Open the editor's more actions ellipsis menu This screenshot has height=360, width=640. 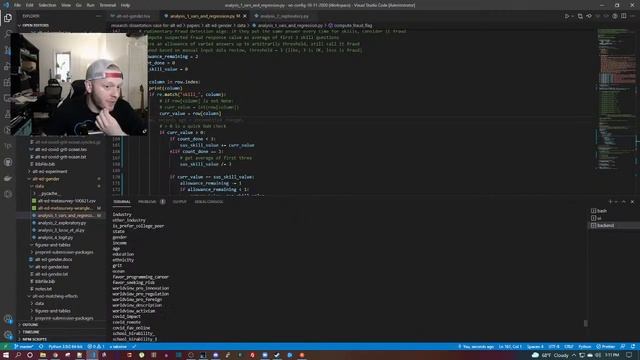click(x=633, y=16)
